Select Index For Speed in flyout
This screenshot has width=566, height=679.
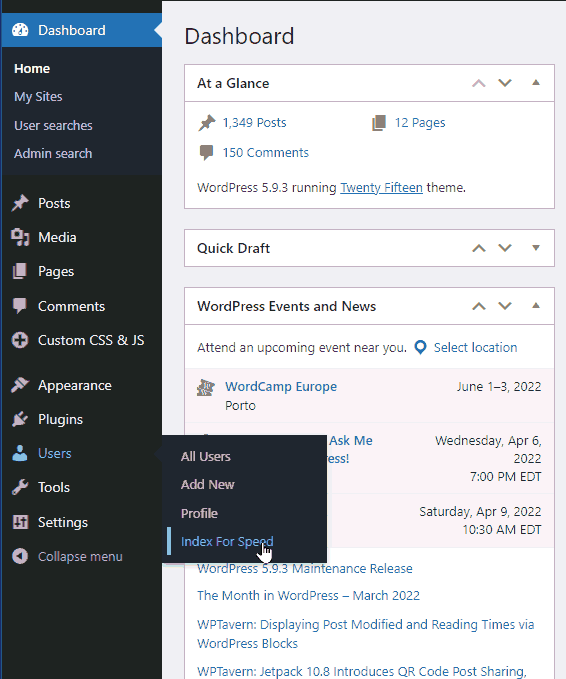pos(227,541)
